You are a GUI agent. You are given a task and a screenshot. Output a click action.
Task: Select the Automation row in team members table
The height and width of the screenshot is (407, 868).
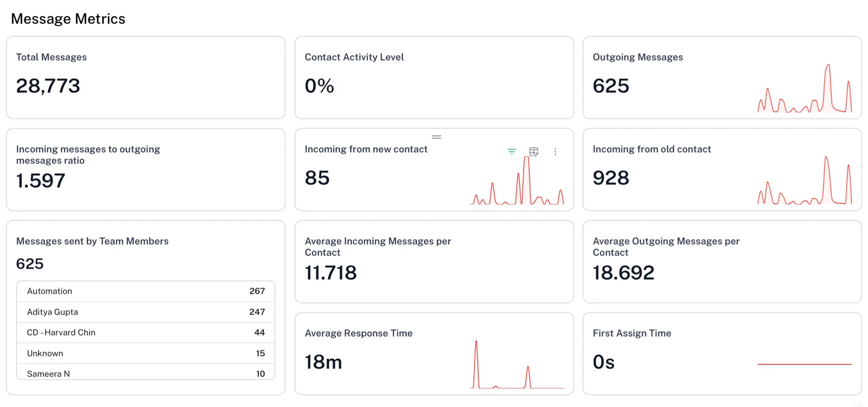pos(145,291)
